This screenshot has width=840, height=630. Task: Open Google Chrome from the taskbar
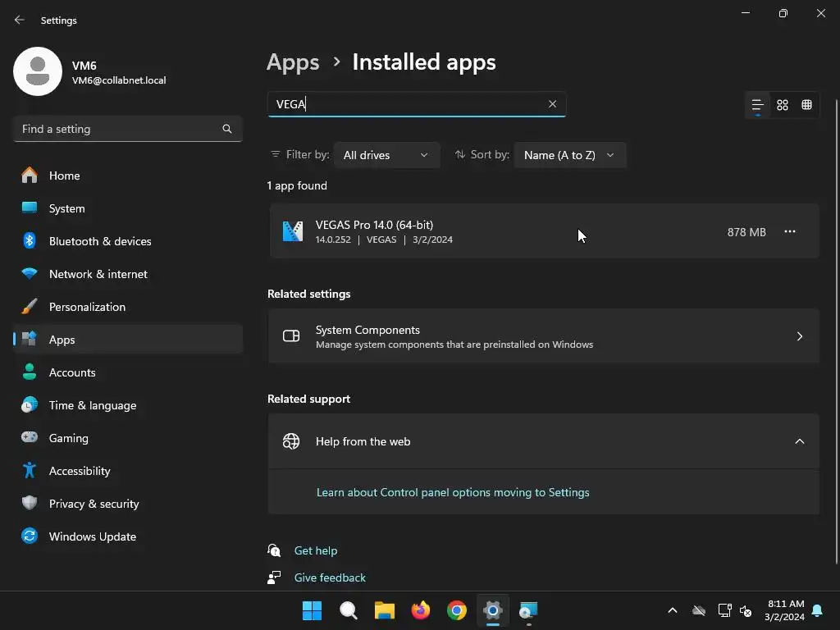pos(457,610)
